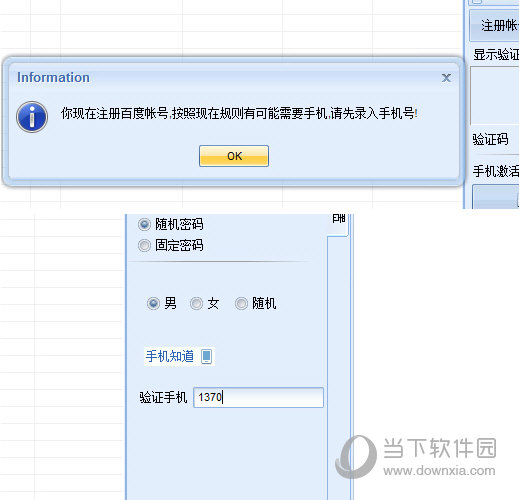The height and width of the screenshot is (500, 520).
Task: Click the 手机激活 label
Action: click(x=496, y=171)
